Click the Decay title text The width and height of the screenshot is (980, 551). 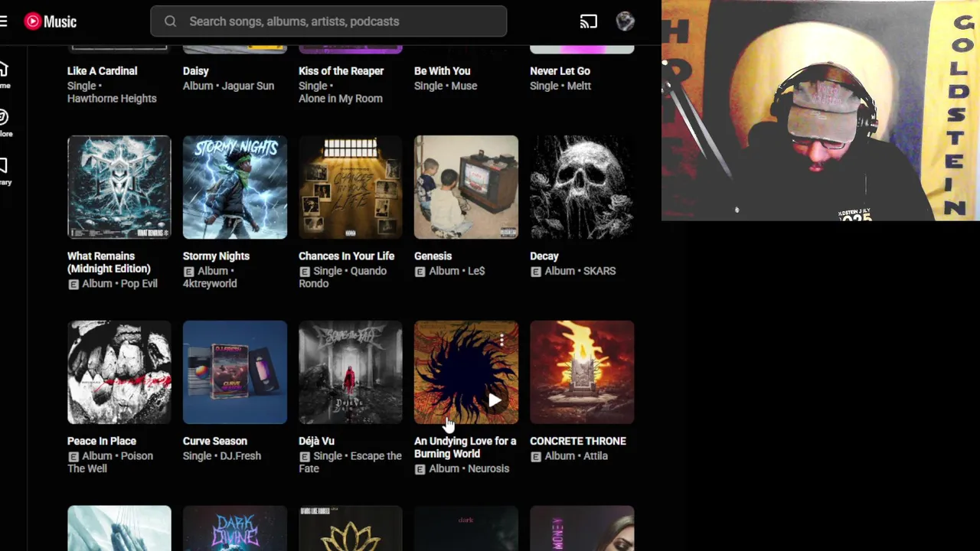[x=544, y=256]
